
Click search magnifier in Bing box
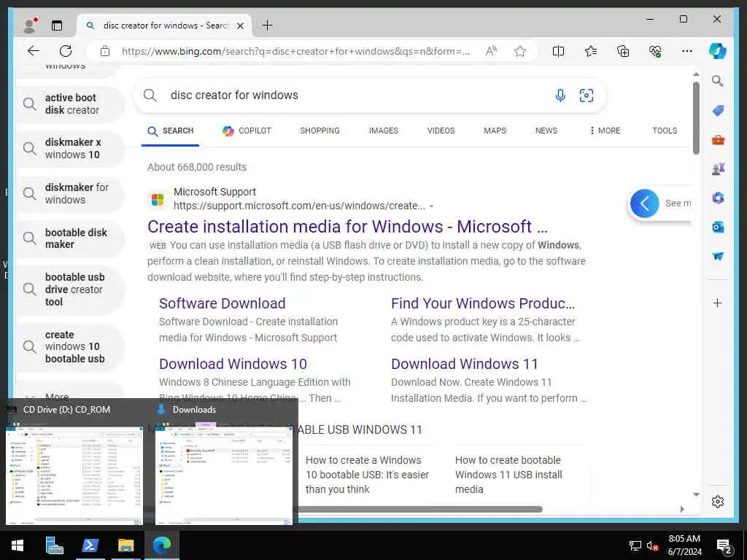point(150,96)
